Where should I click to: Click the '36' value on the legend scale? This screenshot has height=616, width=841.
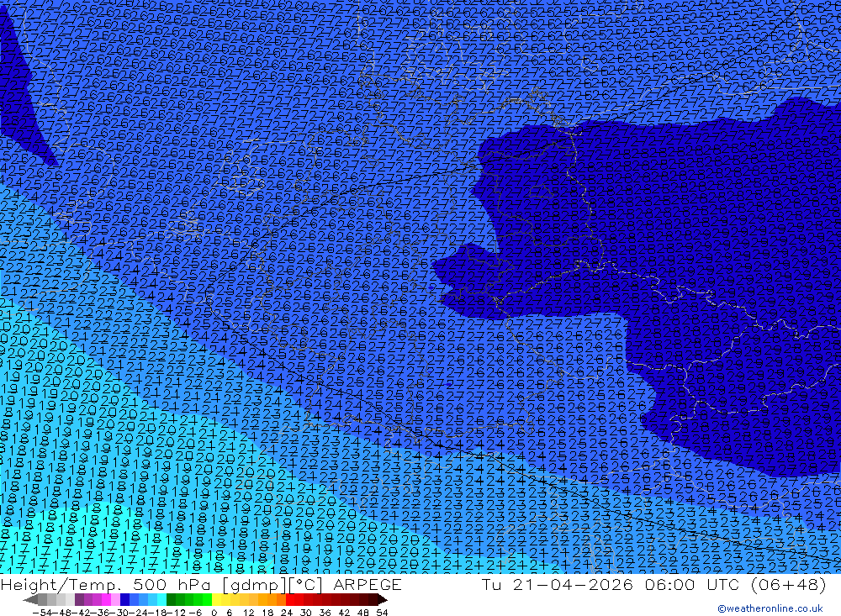(325, 613)
